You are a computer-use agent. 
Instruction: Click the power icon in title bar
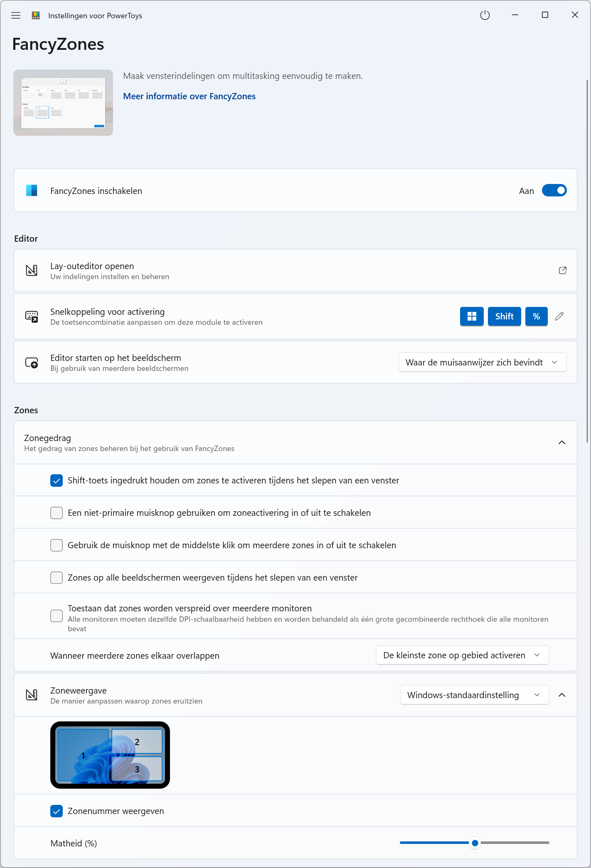pyautogui.click(x=485, y=15)
